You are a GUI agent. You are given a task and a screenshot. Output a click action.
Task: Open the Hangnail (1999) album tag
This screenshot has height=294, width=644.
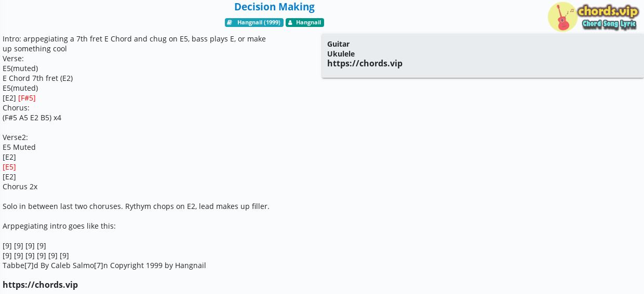pos(254,22)
